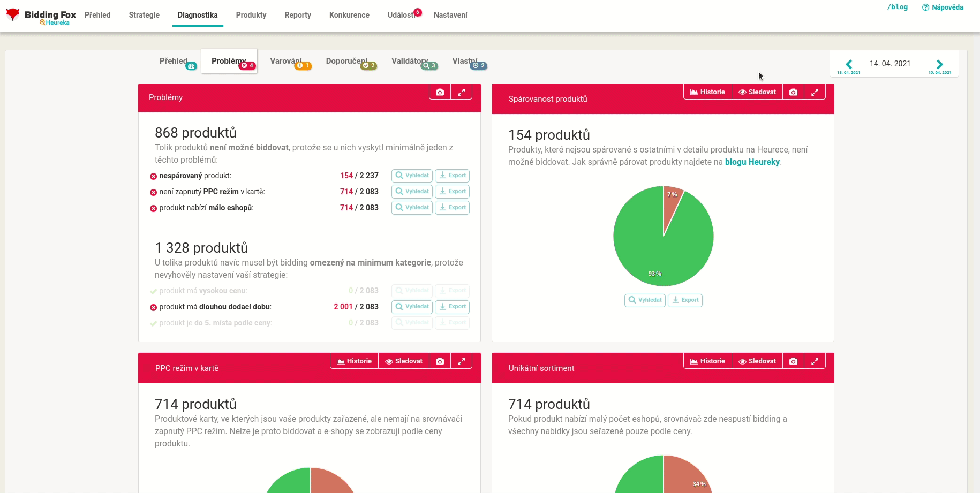The width and height of the screenshot is (980, 493).
Task: Open the Konkurence main menu item
Action: click(349, 15)
